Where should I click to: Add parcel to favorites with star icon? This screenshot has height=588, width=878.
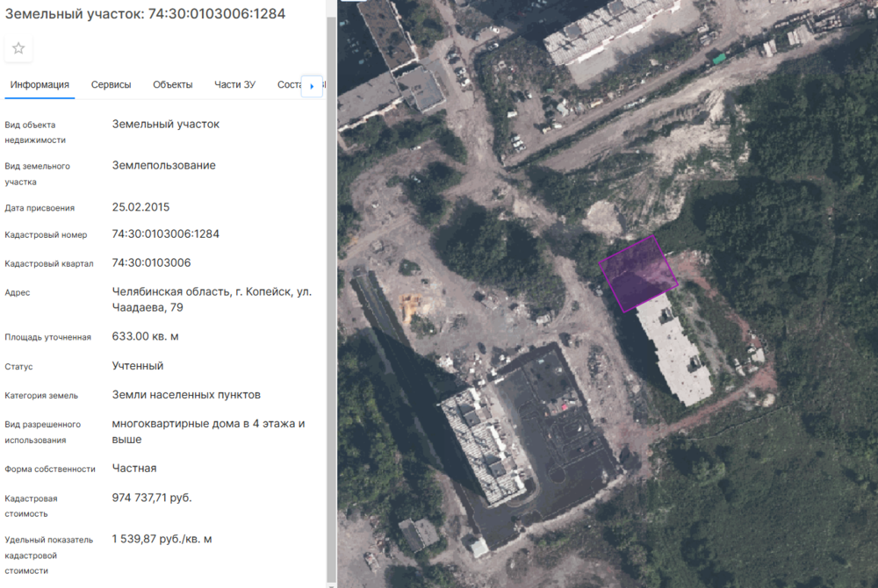(x=18, y=49)
